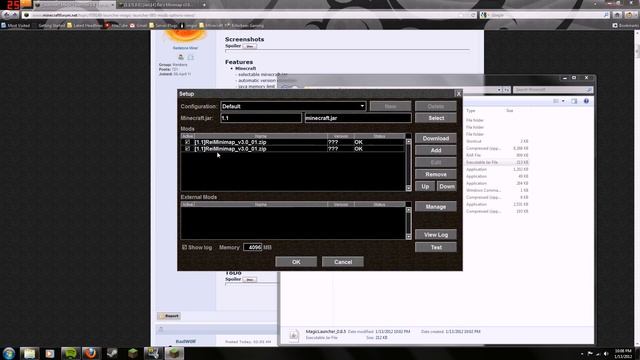Image resolution: width=640 pixels, height=360 pixels.
Task: Click forum user's profile icon under avatar
Action: [181, 57]
